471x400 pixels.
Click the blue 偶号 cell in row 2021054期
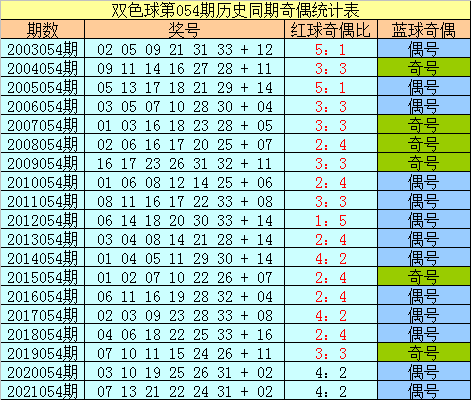[x=424, y=390]
